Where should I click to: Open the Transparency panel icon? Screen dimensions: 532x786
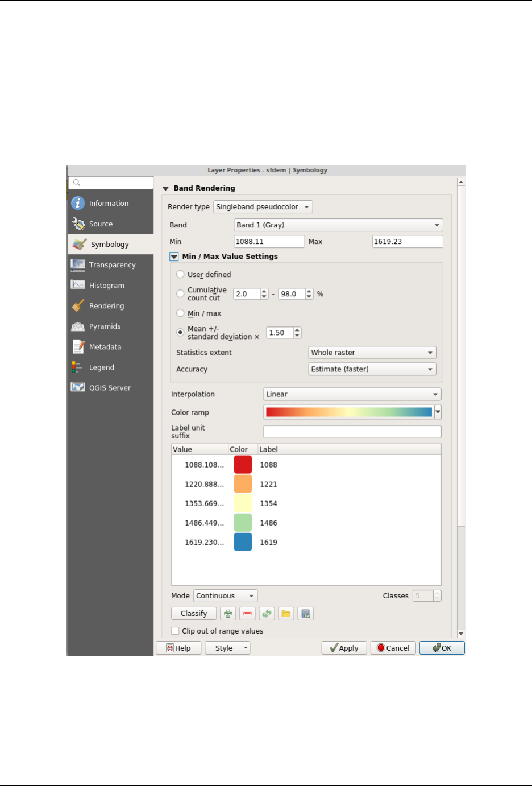tap(78, 264)
